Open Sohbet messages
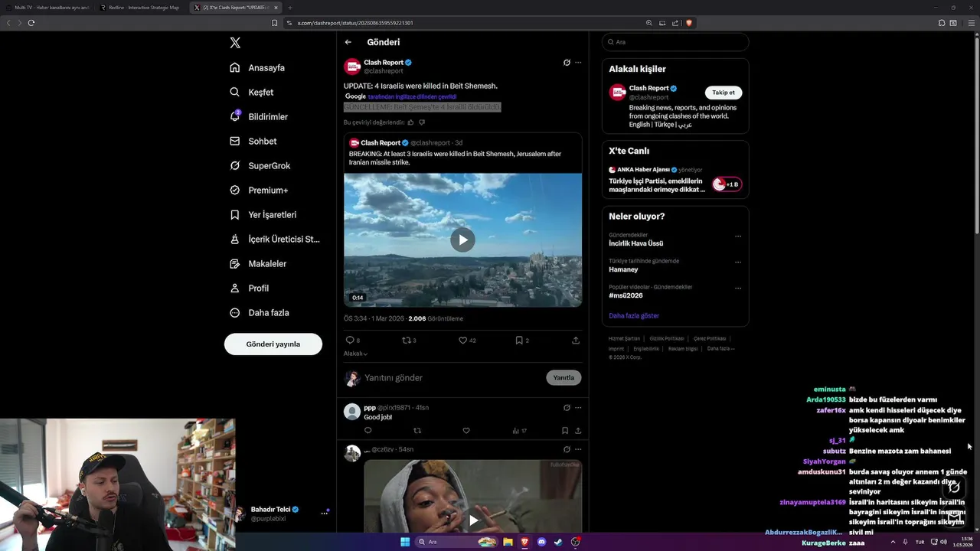This screenshot has height=551, width=980. 253,141
